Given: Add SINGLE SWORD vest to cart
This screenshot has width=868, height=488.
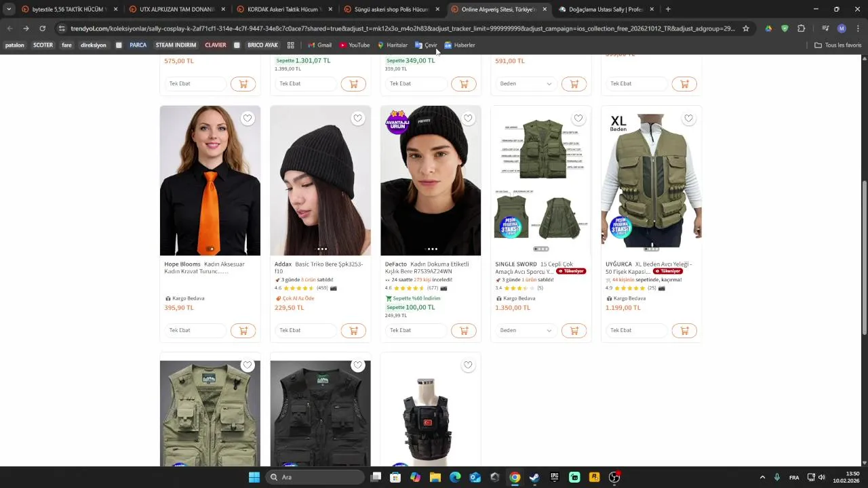Looking at the screenshot, I should pos(574,331).
